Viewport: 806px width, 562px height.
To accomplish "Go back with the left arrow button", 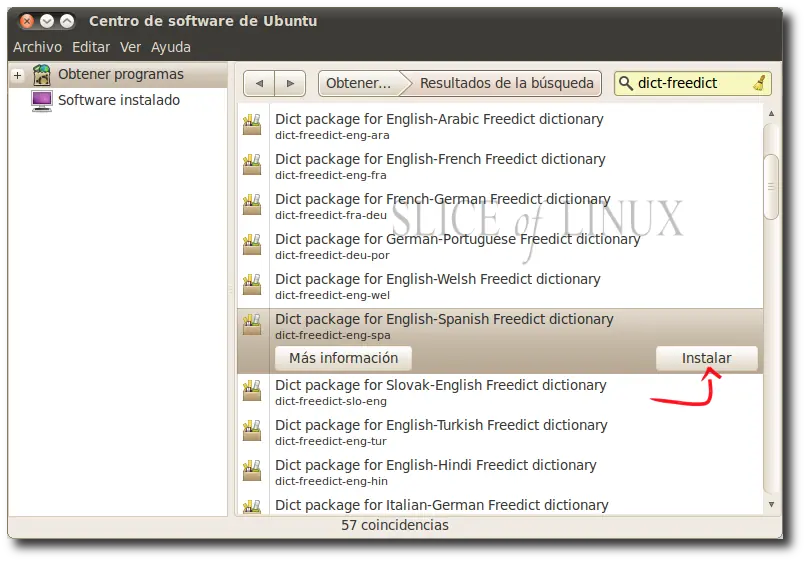I will coord(259,83).
